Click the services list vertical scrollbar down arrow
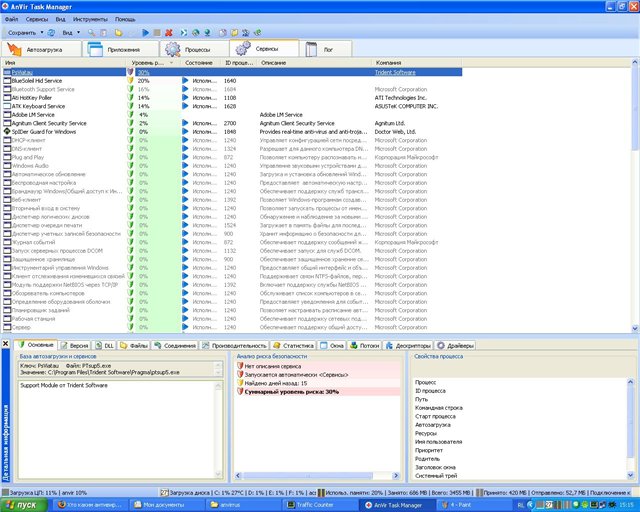This screenshot has height=512, width=640. [635, 328]
